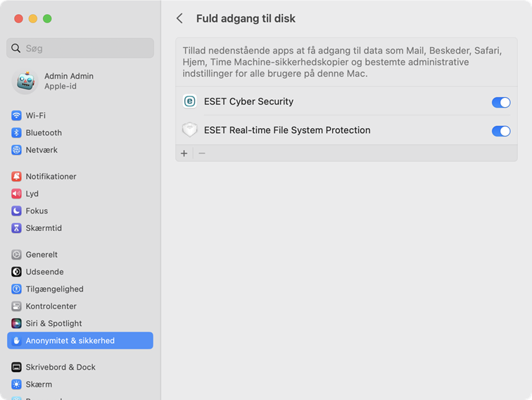Viewport: 532px width, 400px height.
Task: Open Siri & Spotlight settings
Action: (x=80, y=323)
